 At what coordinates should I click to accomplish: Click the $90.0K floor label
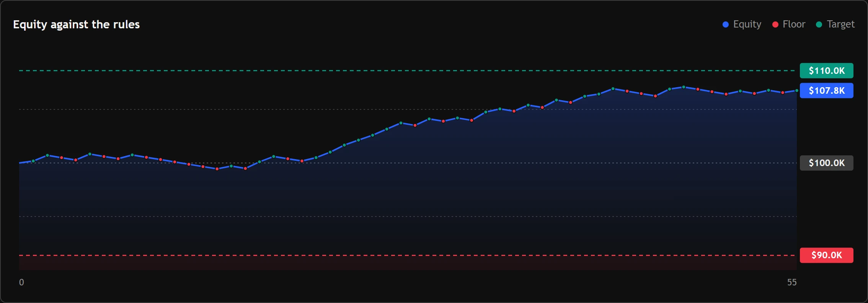(x=826, y=255)
